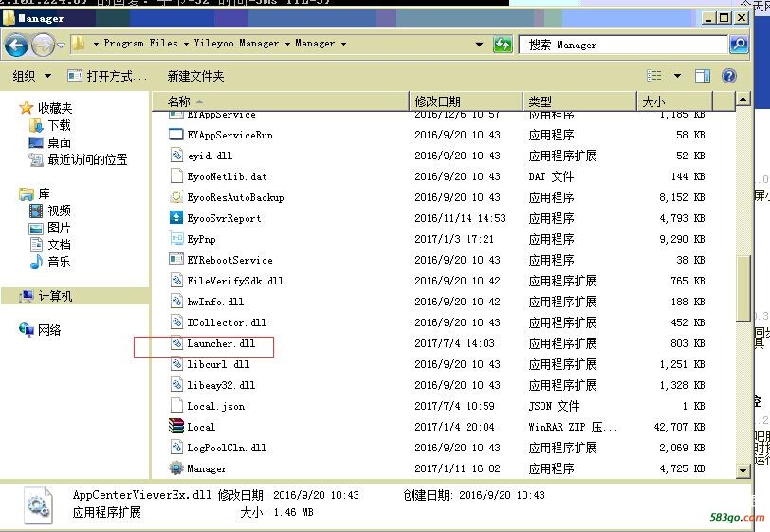
Task: Toggle the preview pane icon
Action: pos(703,76)
